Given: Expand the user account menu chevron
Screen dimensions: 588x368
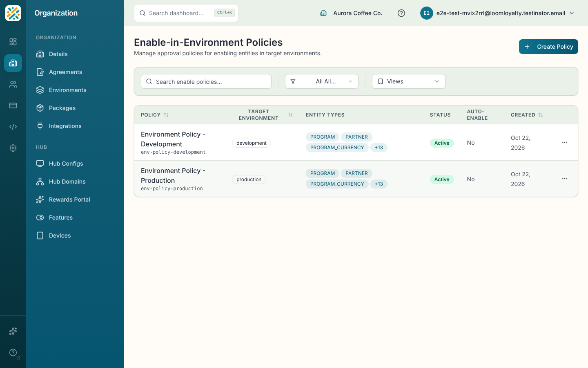Looking at the screenshot, I should pos(572,13).
